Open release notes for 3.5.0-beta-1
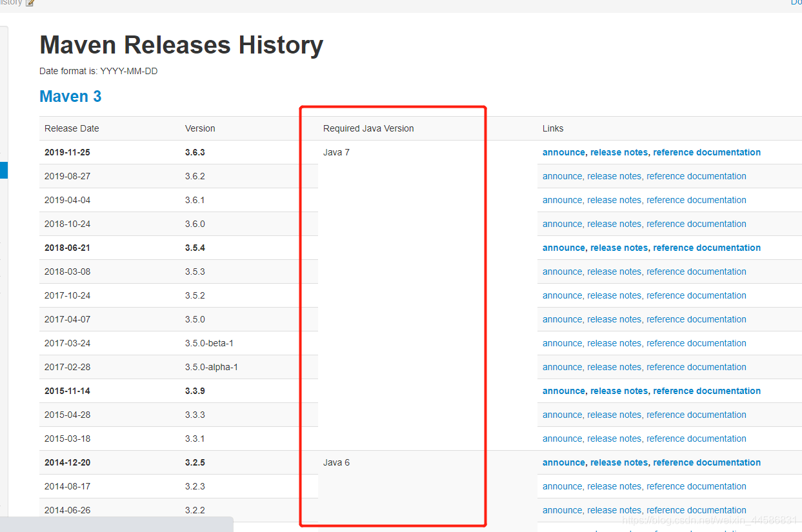This screenshot has height=532, width=802. (x=614, y=344)
